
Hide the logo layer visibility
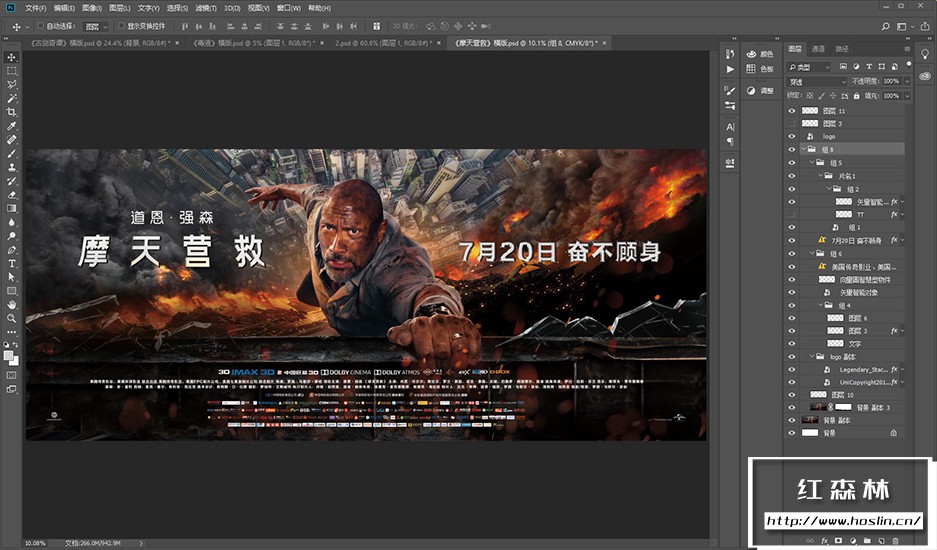point(792,136)
